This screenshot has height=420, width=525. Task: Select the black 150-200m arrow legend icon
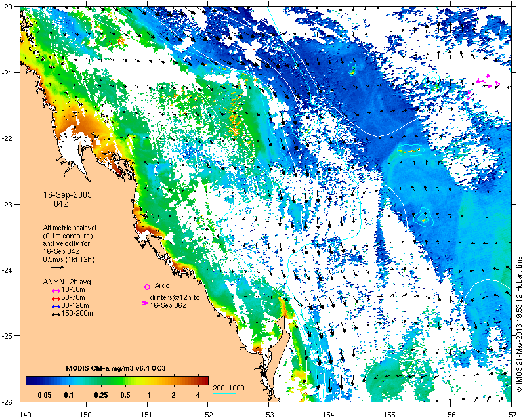click(x=56, y=314)
